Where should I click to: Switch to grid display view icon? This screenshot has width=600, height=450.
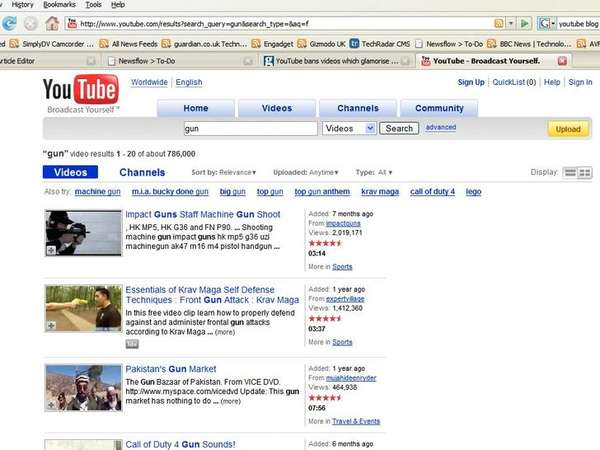tap(585, 173)
